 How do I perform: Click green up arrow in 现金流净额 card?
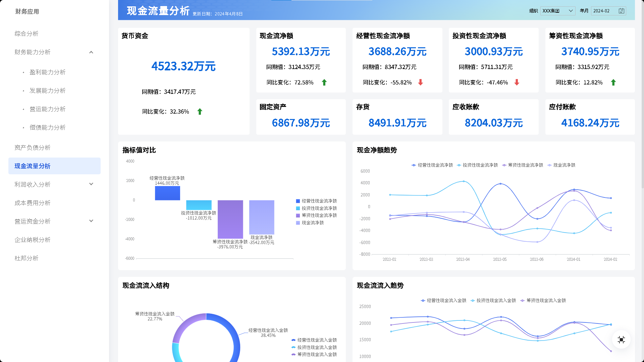click(x=324, y=82)
